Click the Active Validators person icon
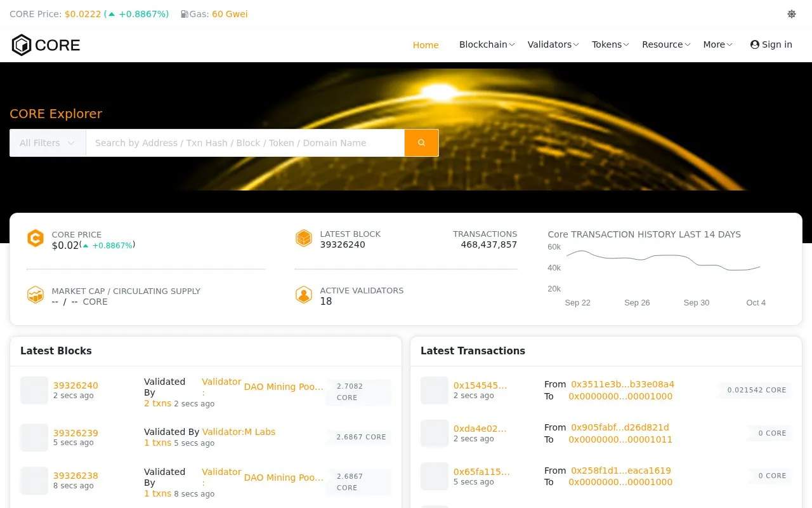The height and width of the screenshot is (508, 812). pyautogui.click(x=304, y=295)
